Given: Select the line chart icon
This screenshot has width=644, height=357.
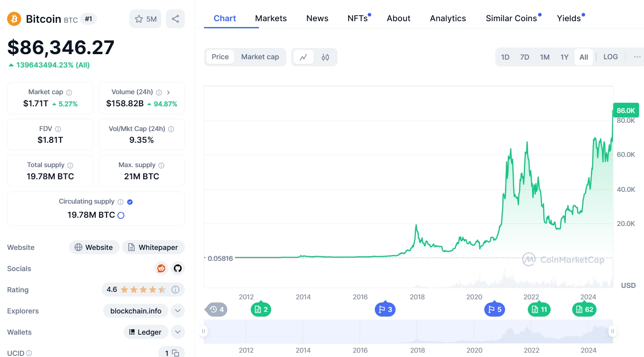Looking at the screenshot, I should [x=303, y=57].
